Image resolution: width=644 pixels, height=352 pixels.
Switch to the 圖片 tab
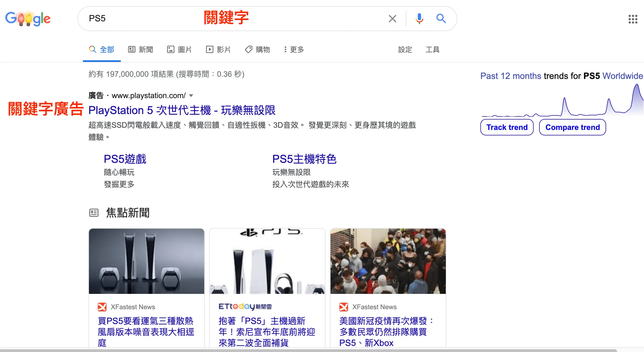click(x=179, y=50)
